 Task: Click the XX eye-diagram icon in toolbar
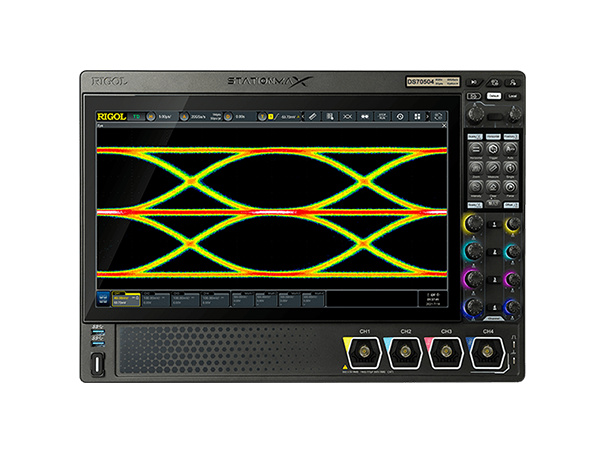pos(347,117)
